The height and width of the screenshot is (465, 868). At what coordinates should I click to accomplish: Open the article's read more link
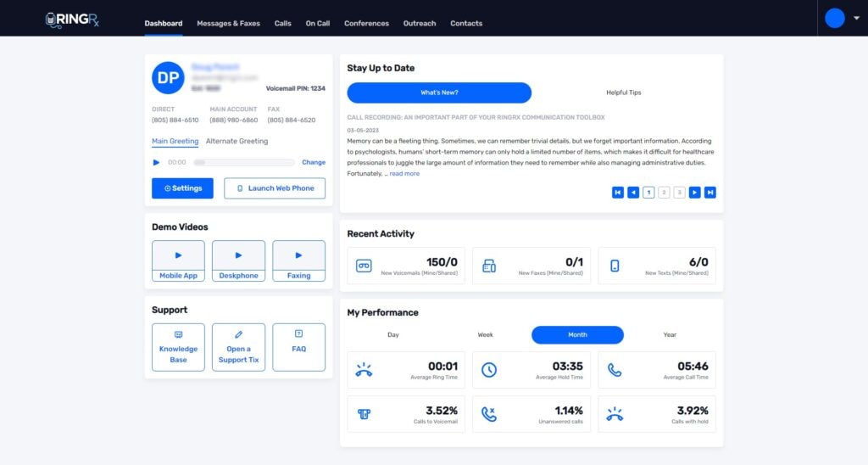click(x=404, y=174)
